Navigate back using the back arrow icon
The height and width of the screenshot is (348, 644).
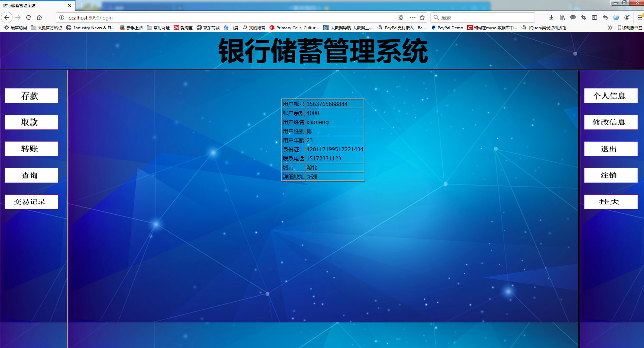[x=6, y=17]
